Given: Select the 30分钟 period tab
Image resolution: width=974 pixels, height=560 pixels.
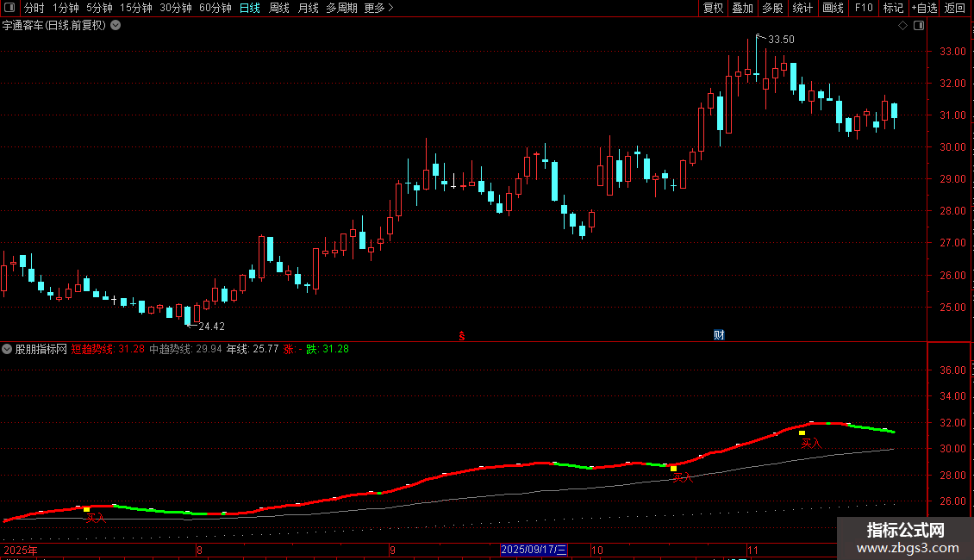Looking at the screenshot, I should (176, 8).
